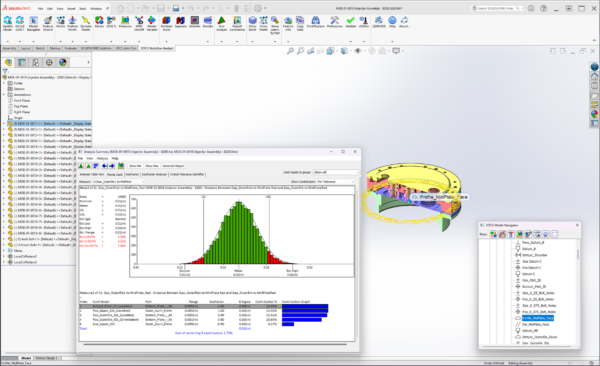
Task: Open the Limit results to group dropdown
Action: coord(336,172)
